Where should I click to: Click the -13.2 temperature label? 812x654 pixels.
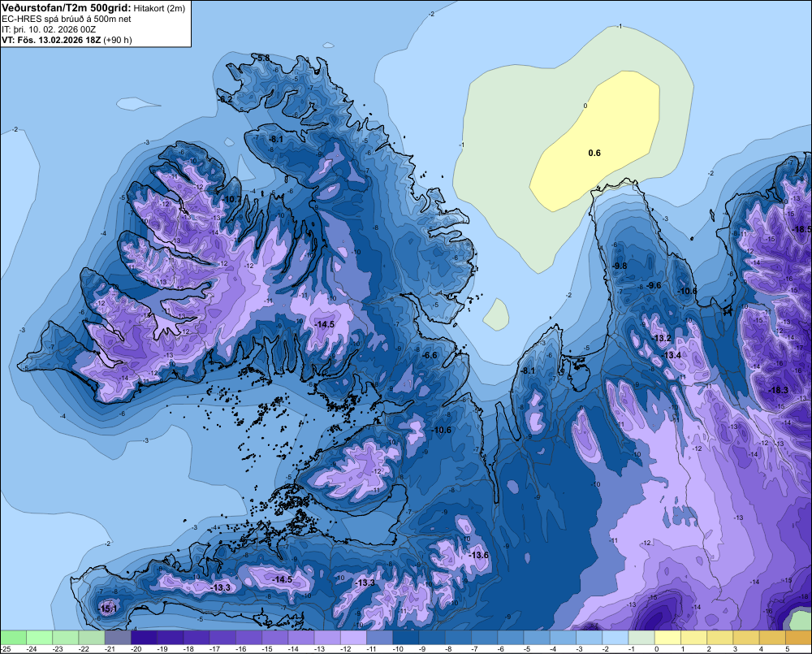[x=661, y=339]
